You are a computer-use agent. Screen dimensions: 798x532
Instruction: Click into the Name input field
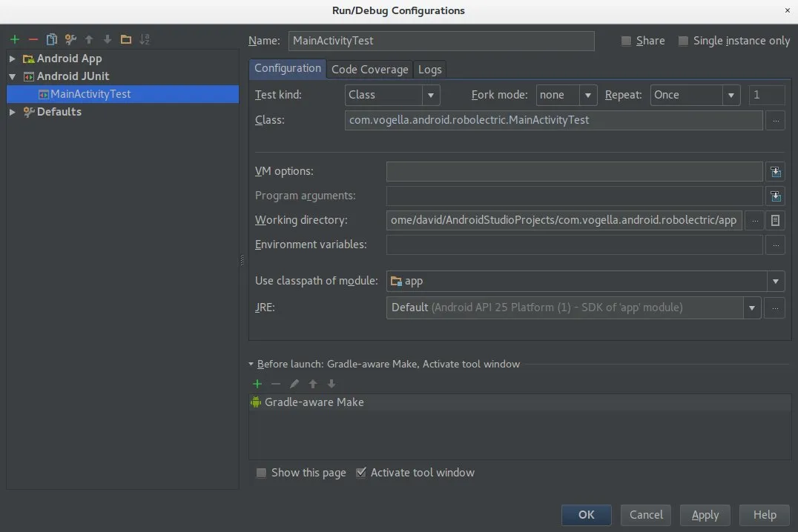click(441, 41)
